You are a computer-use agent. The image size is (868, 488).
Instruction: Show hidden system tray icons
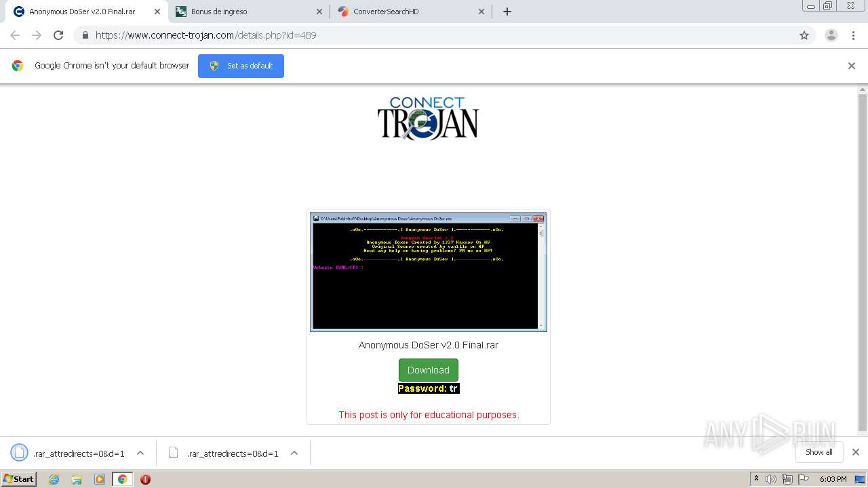(756, 479)
